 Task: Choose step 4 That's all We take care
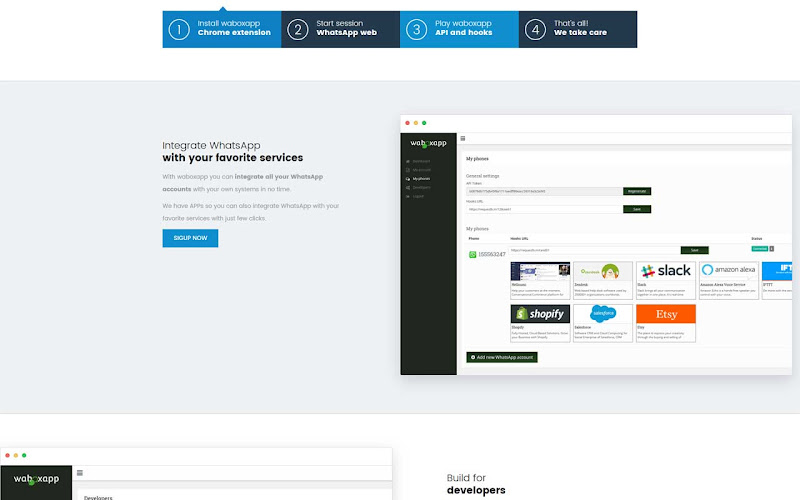pos(578,30)
